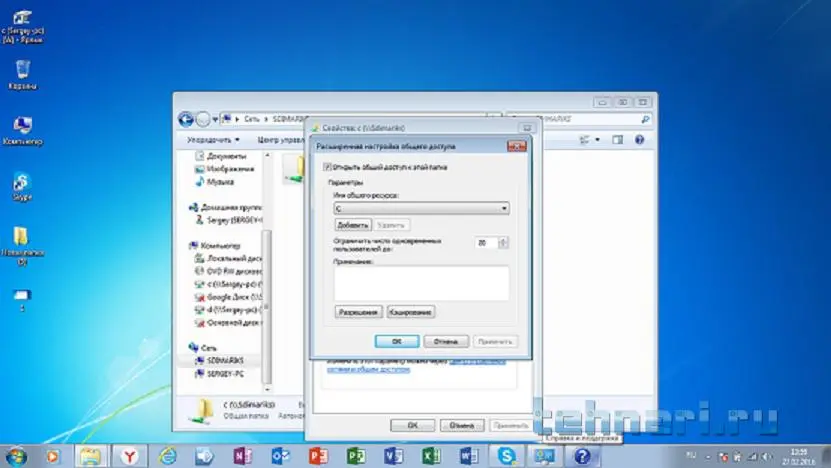Image resolution: width=831 pixels, height=468 pixels.
Task: Open Skype from the taskbar
Action: point(507,456)
